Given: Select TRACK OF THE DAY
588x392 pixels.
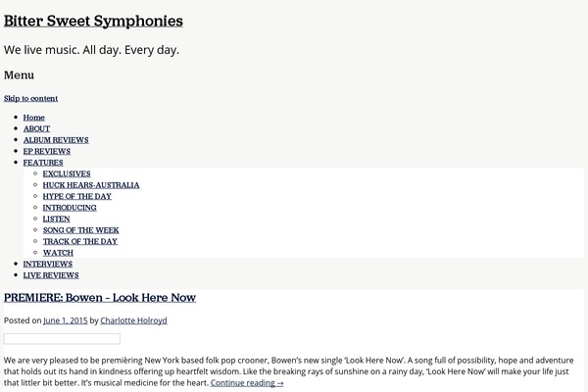Looking at the screenshot, I should click(x=80, y=241).
